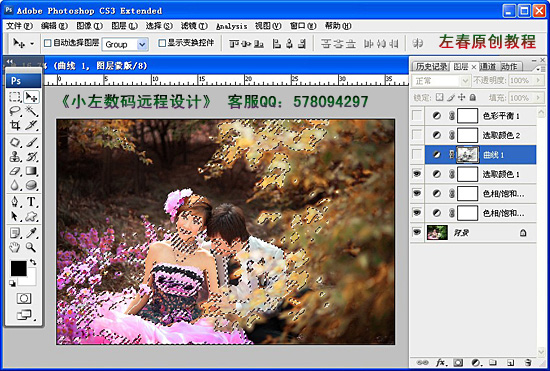Click the link layers icon
The image size is (550, 371).
(422, 362)
